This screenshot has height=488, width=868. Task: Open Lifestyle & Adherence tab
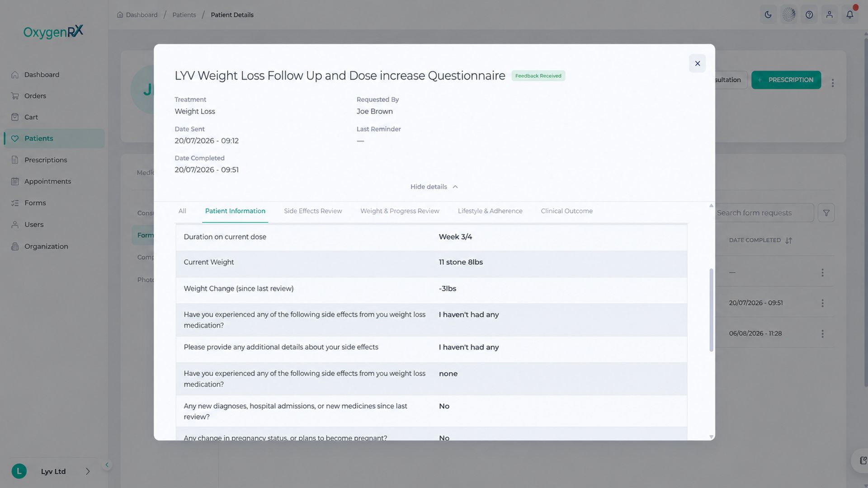click(x=490, y=211)
